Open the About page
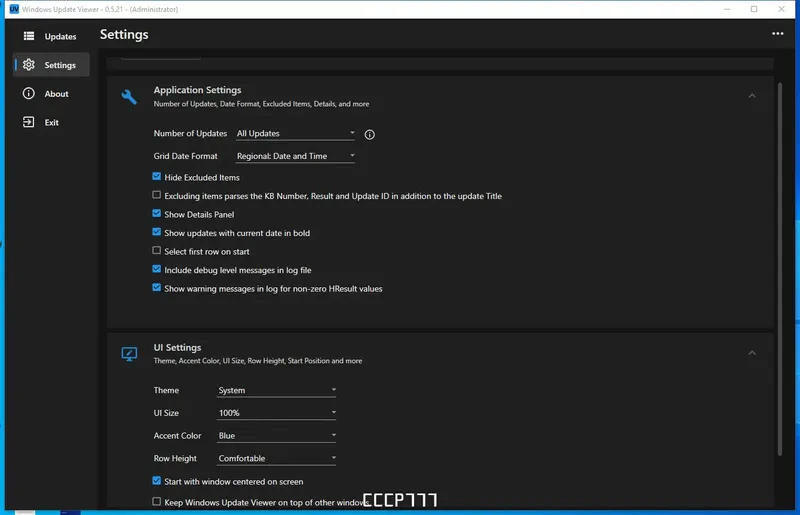800x515 pixels. coord(51,93)
